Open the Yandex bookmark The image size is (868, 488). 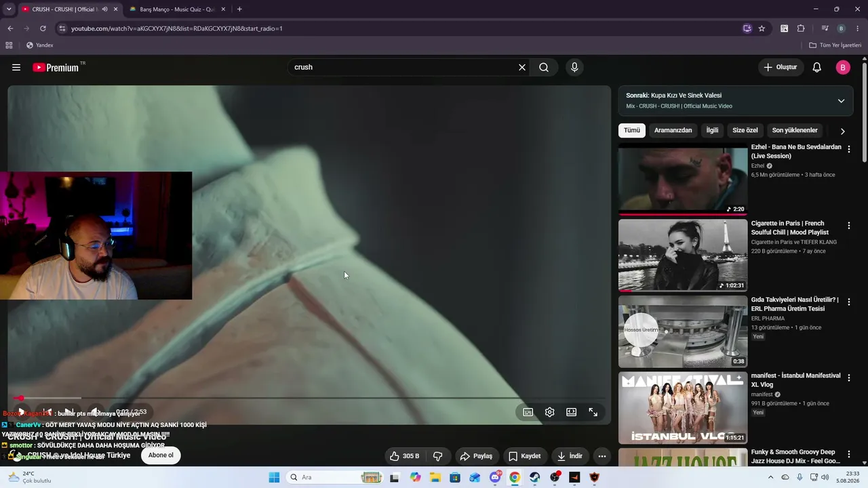[40, 45]
